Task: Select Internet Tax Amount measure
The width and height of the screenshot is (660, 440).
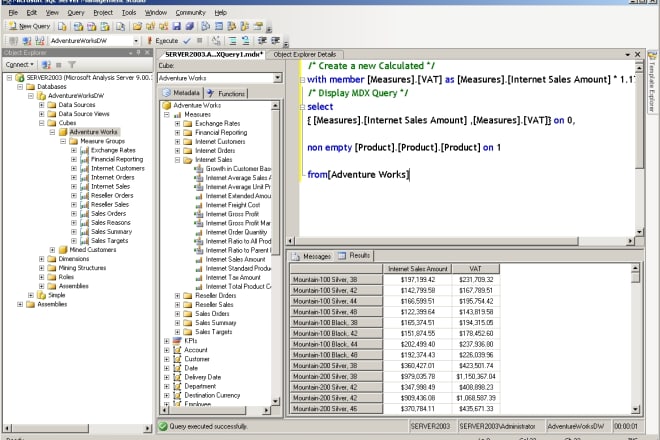Action: [x=233, y=277]
